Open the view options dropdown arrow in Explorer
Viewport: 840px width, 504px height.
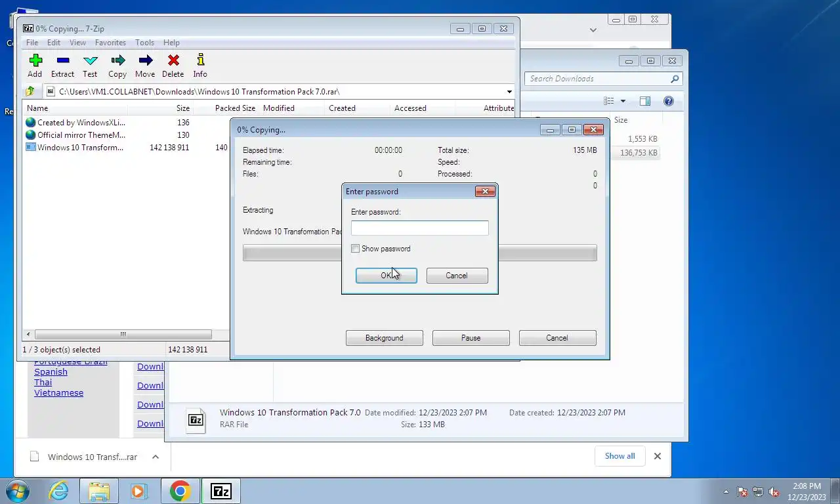[x=623, y=101]
